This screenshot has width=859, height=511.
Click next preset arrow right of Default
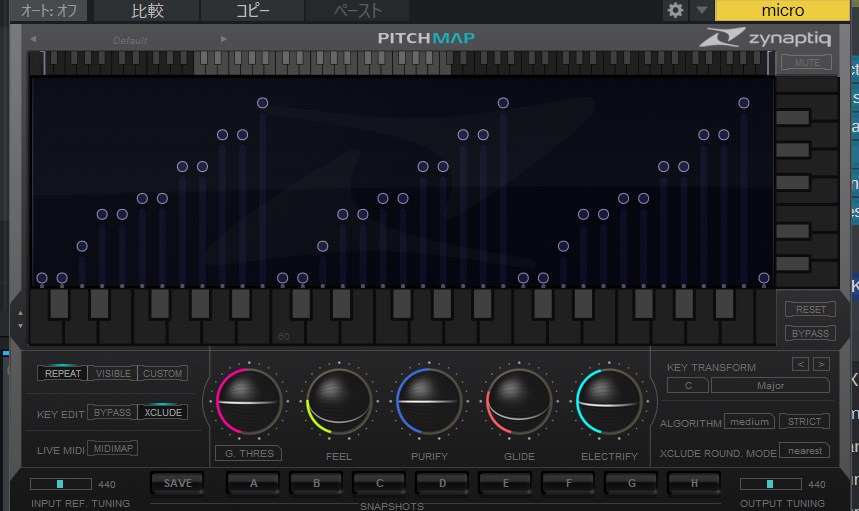point(223,40)
